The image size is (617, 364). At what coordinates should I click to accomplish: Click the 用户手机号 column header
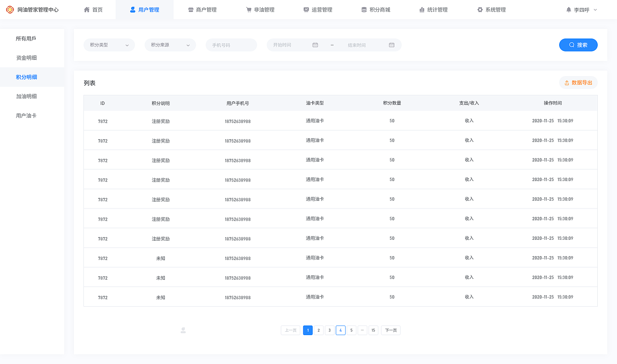pyautogui.click(x=238, y=103)
